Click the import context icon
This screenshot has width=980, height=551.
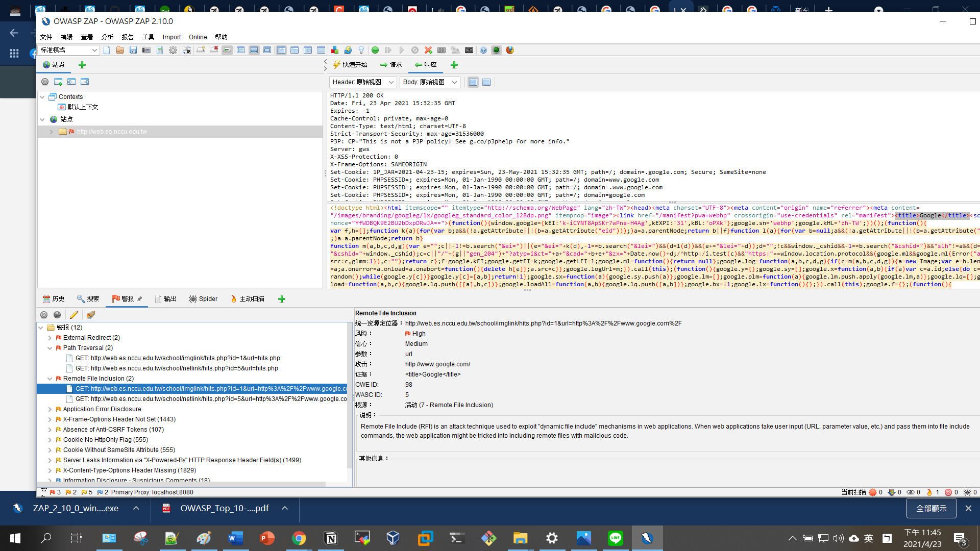click(x=71, y=82)
